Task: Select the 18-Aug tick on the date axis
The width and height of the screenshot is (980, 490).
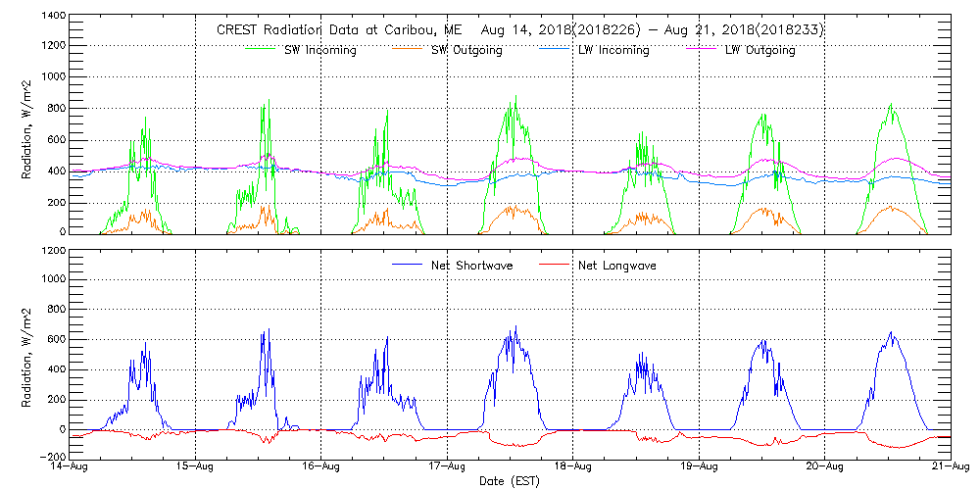Action: click(x=573, y=466)
